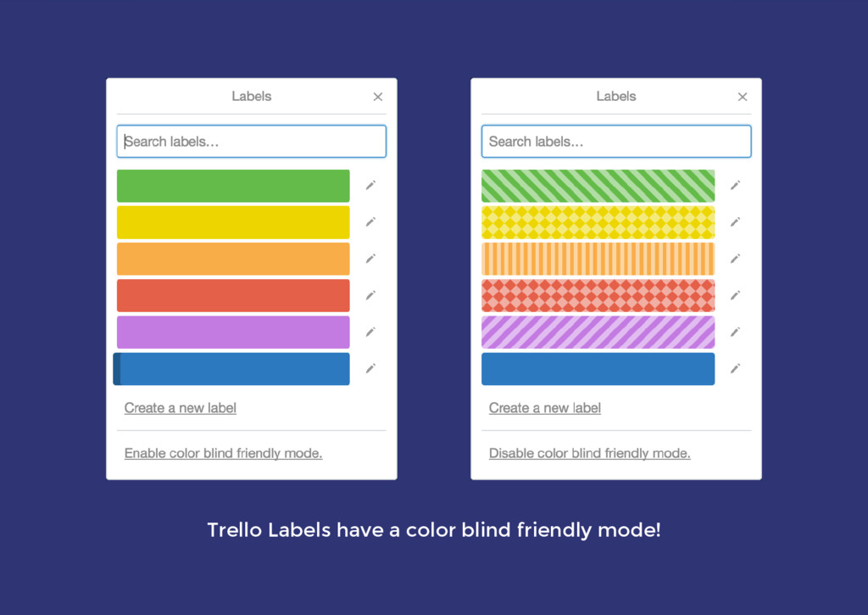This screenshot has width=868, height=615.
Task: Select the solid green label bar
Action: pos(233,186)
